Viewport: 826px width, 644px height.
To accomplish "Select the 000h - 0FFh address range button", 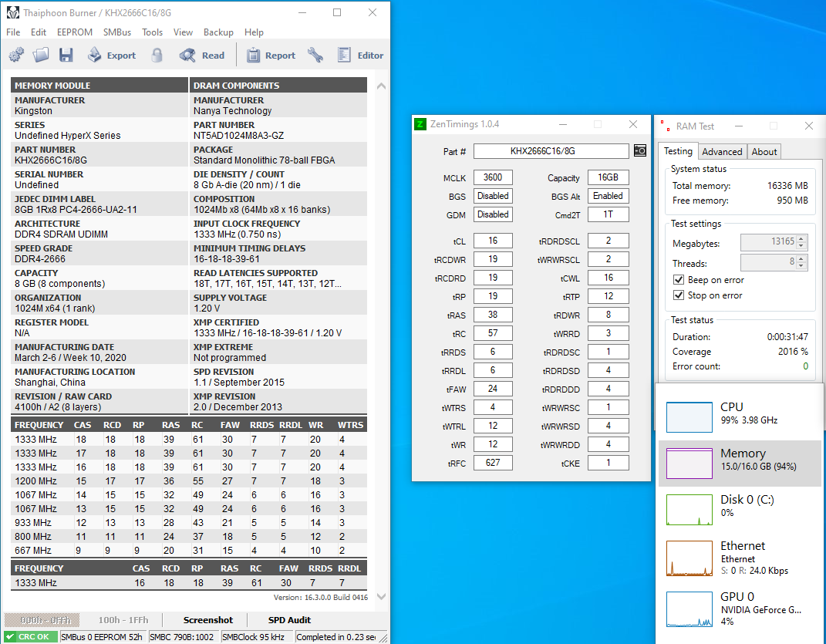I will [42, 620].
